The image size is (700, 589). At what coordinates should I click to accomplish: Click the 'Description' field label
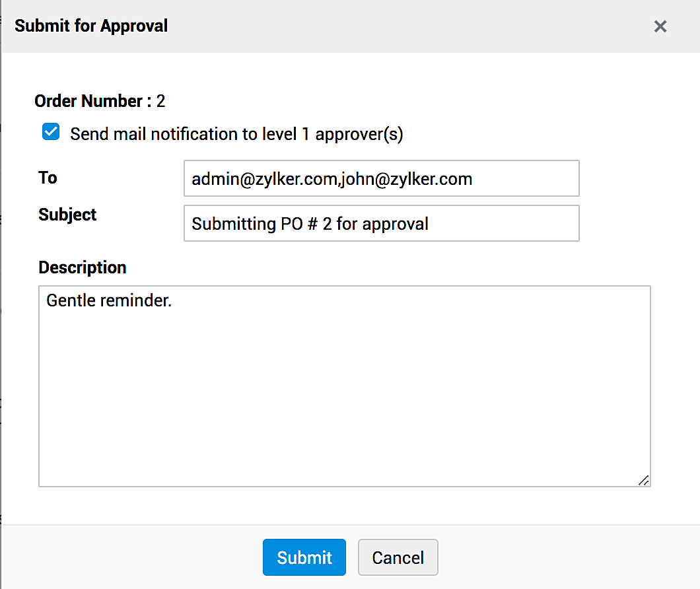click(x=82, y=267)
